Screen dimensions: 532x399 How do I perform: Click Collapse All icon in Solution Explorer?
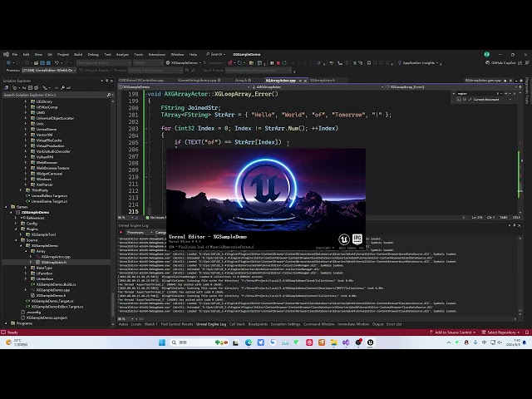[30, 88]
